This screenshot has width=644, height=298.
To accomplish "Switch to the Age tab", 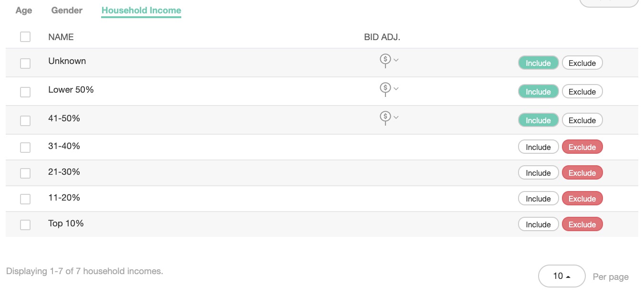I will point(24,11).
